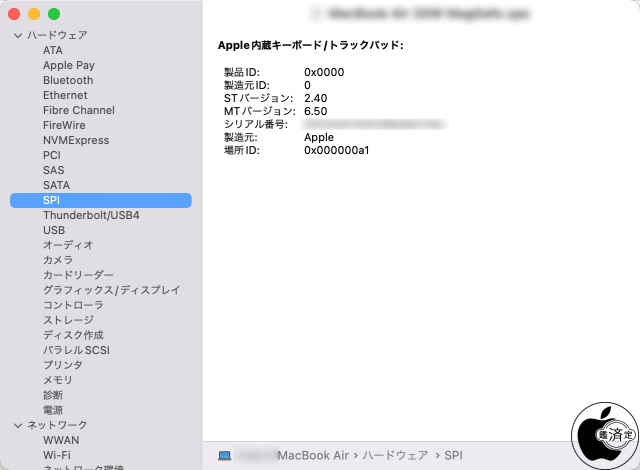Image resolution: width=640 pixels, height=470 pixels.
Task: Open the Bluetooth hardware entry
Action: (68, 80)
